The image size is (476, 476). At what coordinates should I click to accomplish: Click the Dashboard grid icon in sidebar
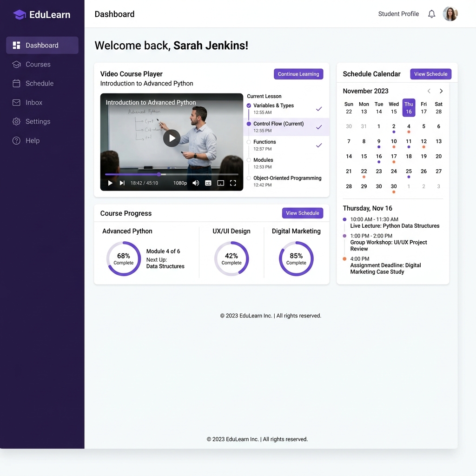click(x=16, y=45)
